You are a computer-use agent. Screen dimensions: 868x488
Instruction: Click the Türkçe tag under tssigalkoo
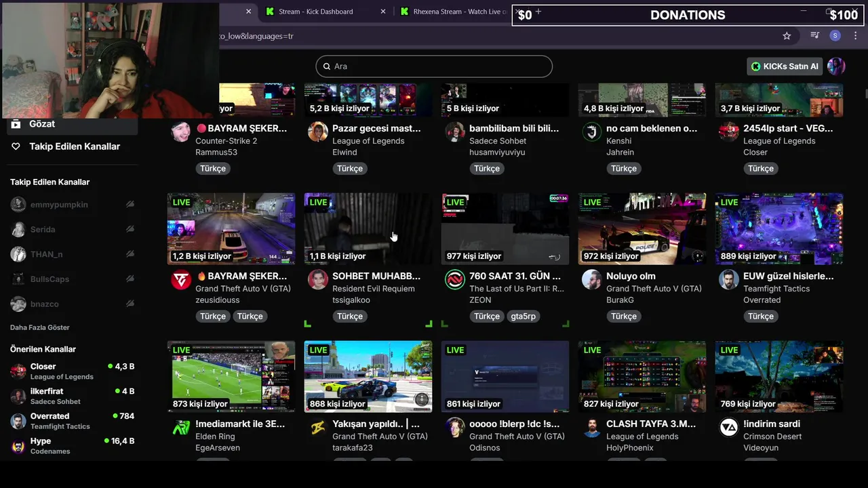(350, 316)
